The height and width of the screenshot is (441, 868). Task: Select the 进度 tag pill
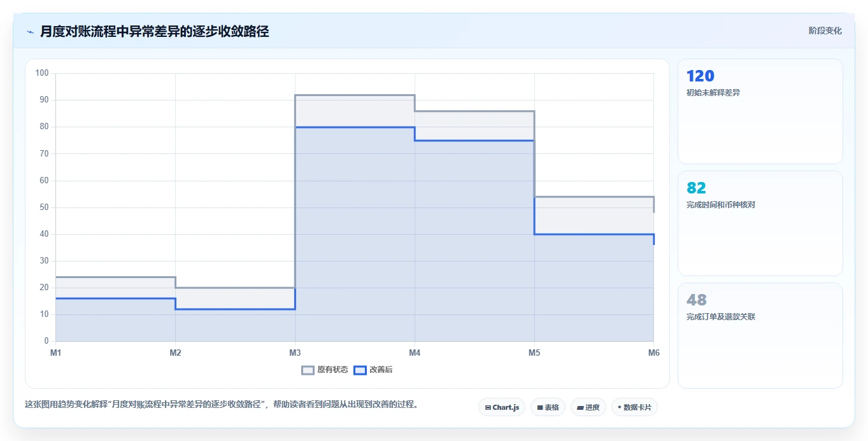pyautogui.click(x=588, y=407)
